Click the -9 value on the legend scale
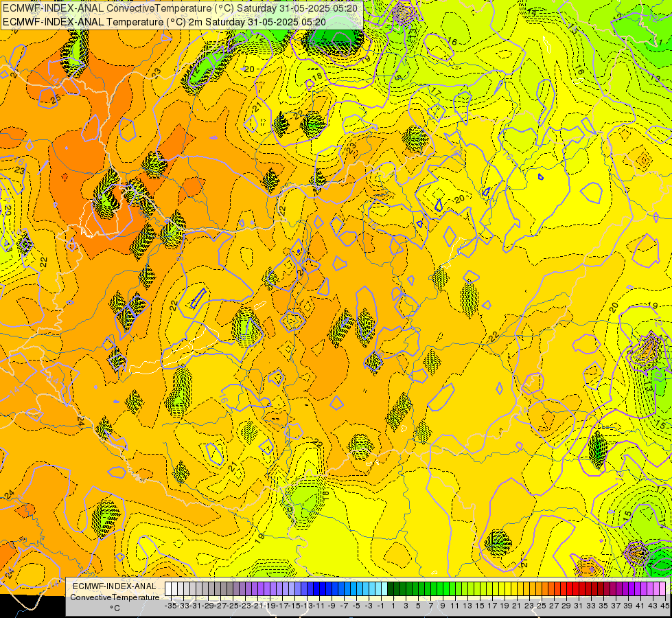Image resolution: width=672 pixels, height=618 pixels. (332, 606)
